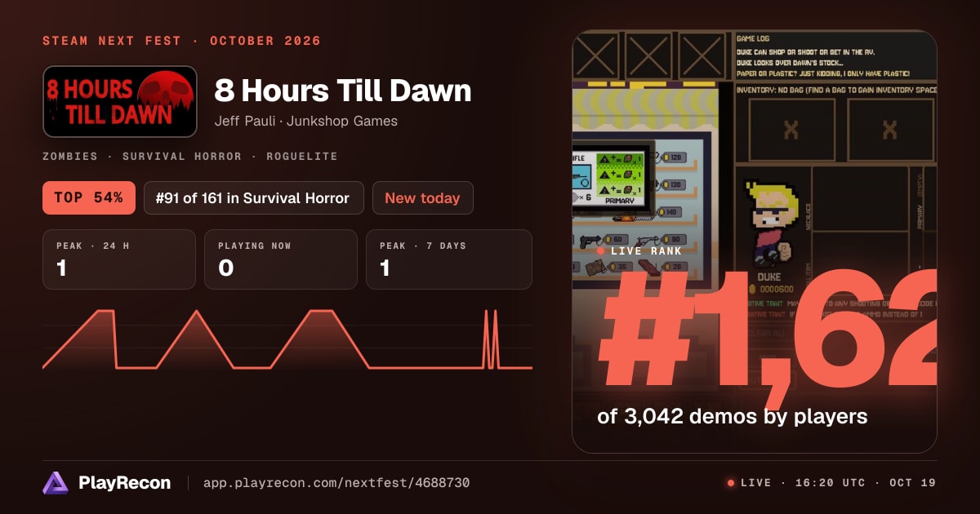Click the red dot beside LIVE RANK
The width and height of the screenshot is (980, 514).
pyautogui.click(x=601, y=251)
